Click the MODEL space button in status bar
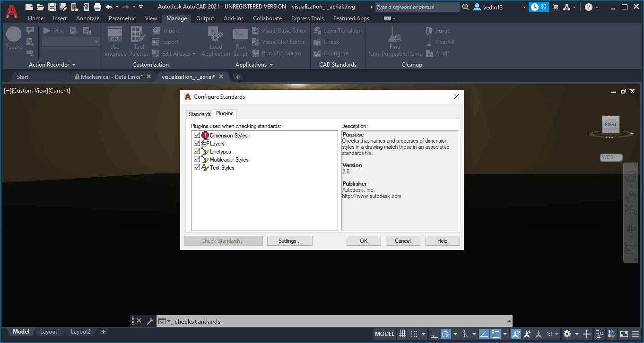This screenshot has width=644, height=343. [384, 334]
